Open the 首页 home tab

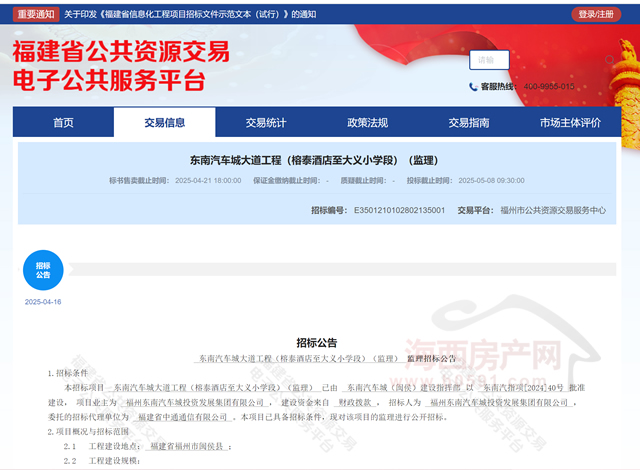63,123
